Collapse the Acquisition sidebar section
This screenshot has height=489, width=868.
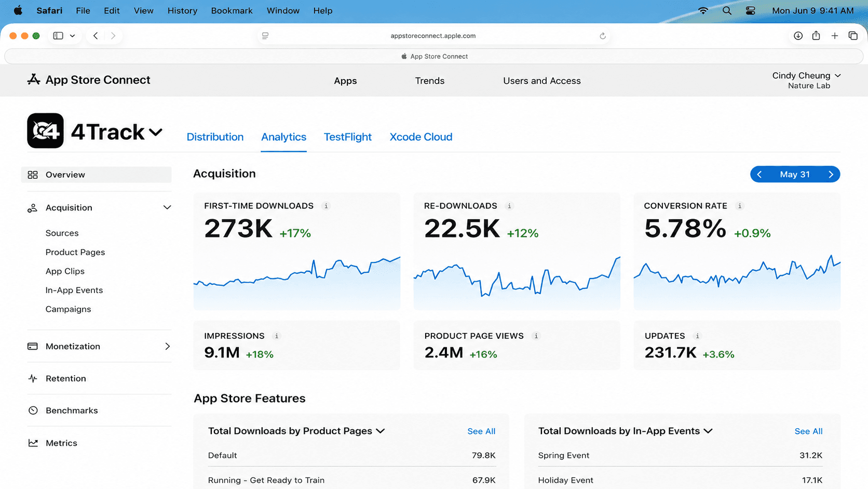[x=167, y=207]
